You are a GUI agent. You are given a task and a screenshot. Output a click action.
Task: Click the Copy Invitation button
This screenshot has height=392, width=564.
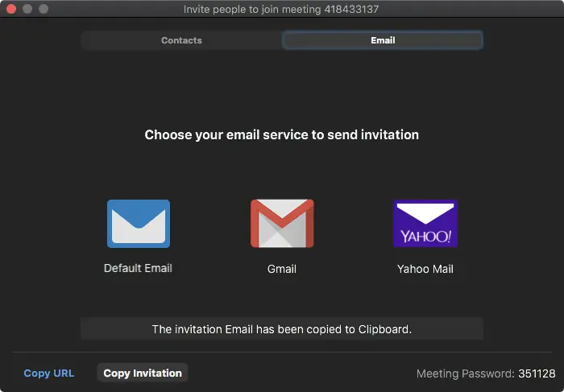(x=143, y=373)
